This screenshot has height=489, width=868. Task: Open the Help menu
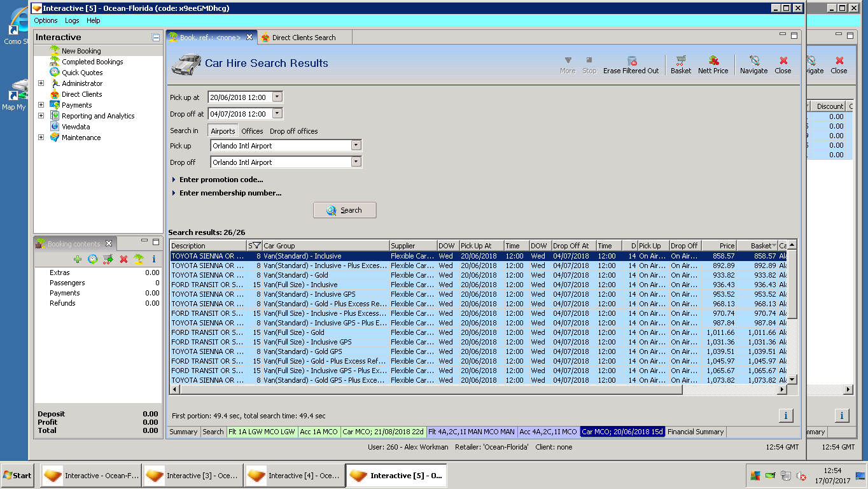(94, 20)
